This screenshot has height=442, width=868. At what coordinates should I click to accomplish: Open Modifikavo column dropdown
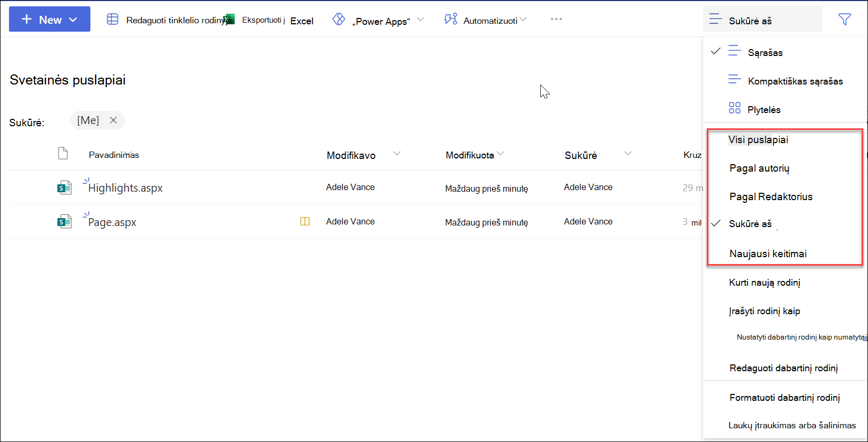397,154
